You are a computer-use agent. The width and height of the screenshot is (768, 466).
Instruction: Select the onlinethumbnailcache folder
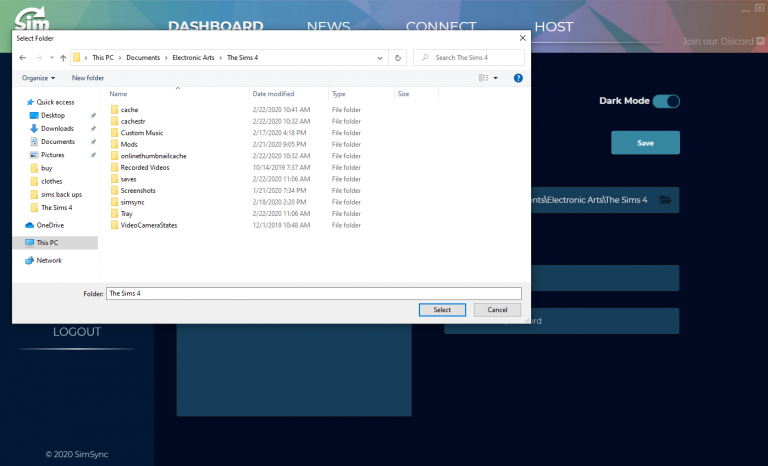coord(153,156)
